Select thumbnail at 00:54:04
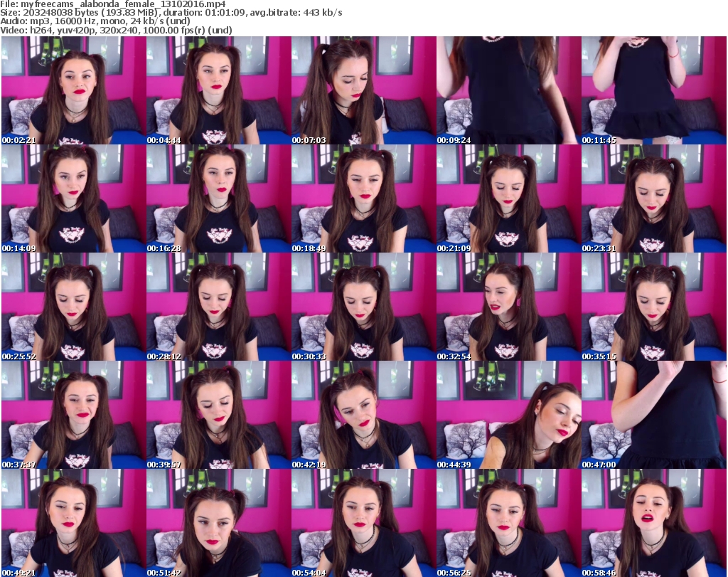 coord(363,523)
